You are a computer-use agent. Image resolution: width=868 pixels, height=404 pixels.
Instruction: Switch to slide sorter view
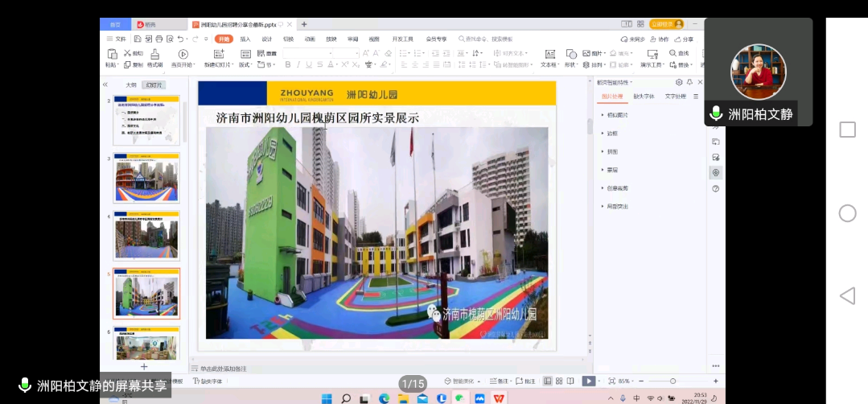click(x=559, y=381)
